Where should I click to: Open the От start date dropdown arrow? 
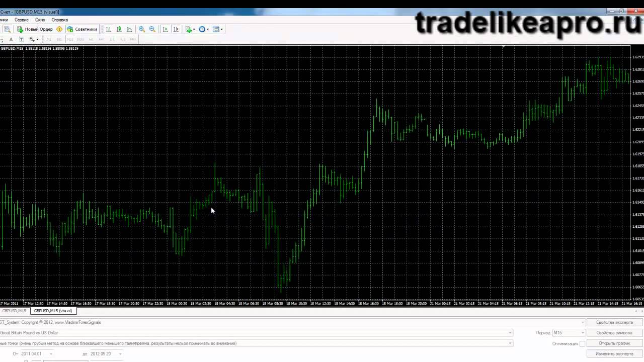point(50,354)
